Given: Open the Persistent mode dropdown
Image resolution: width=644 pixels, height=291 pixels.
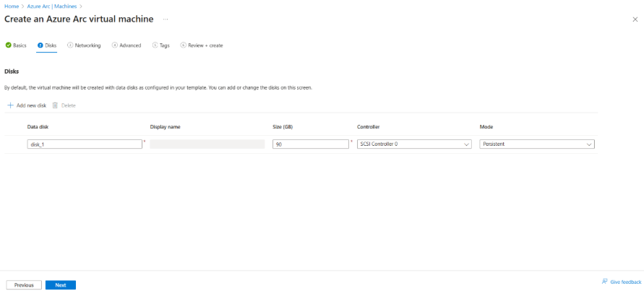Looking at the screenshot, I should pos(537,144).
